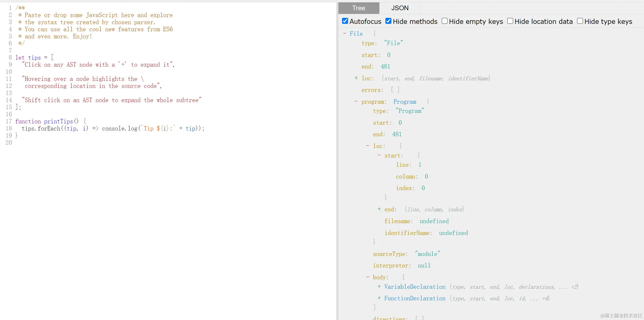Switch to the JSON tab

400,8
